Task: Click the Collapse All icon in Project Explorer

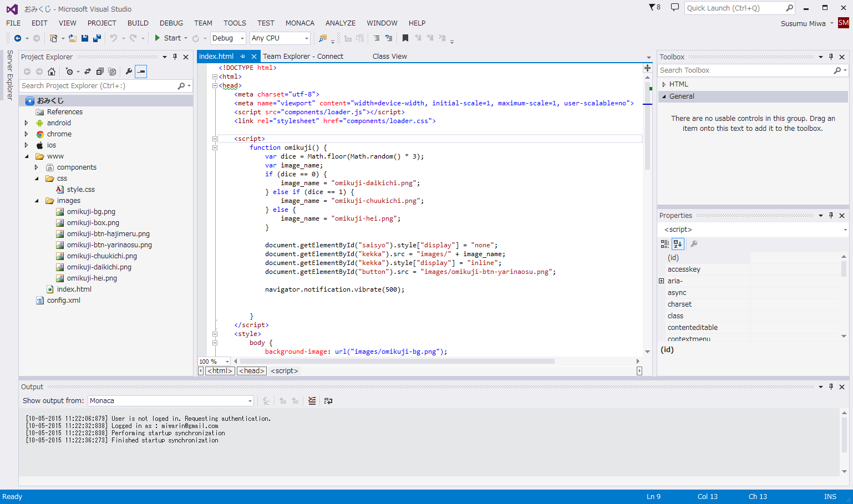Action: [100, 72]
